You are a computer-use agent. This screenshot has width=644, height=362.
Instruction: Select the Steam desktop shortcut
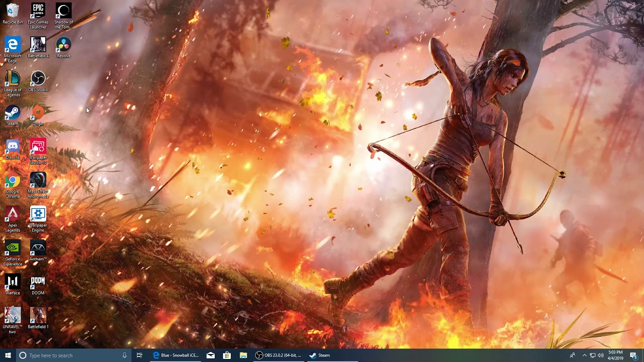click(13, 116)
